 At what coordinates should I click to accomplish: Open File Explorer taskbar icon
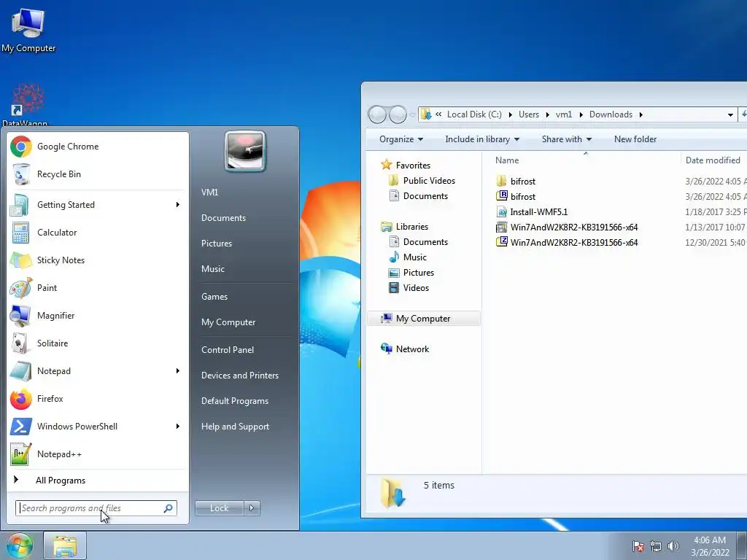click(65, 545)
